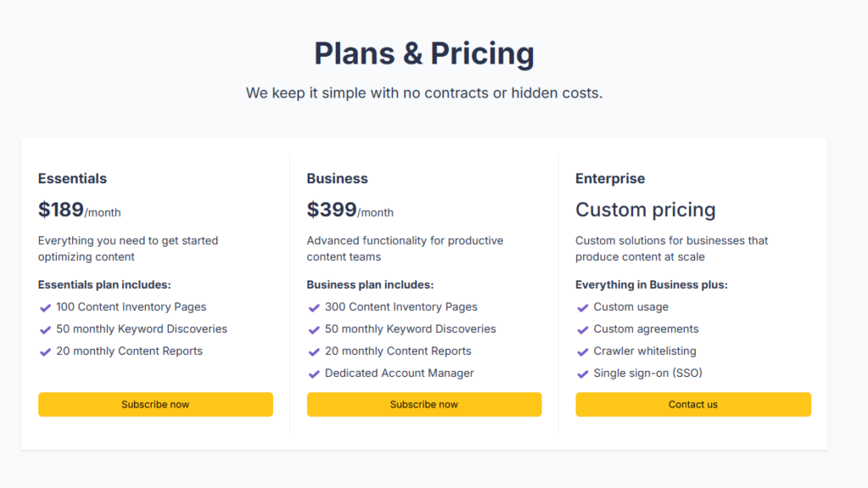
Task: Select the Enterprise plan heading
Action: 610,179
